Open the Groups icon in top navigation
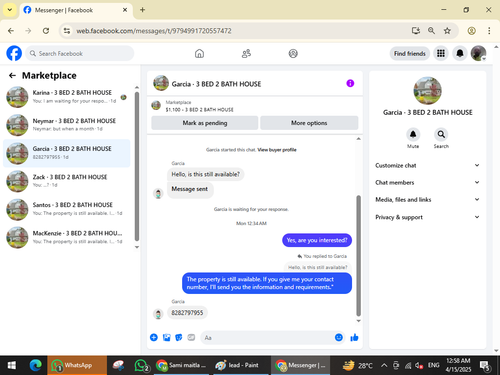 tap(293, 53)
